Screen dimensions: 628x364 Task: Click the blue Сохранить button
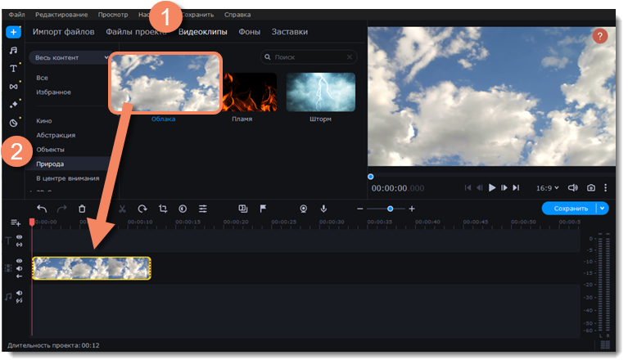(x=569, y=209)
